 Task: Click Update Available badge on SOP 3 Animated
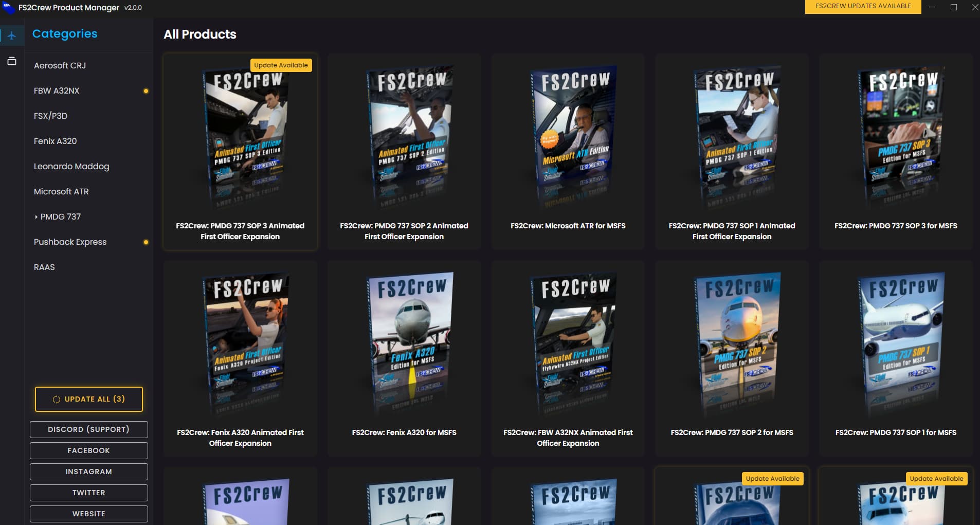(x=281, y=65)
